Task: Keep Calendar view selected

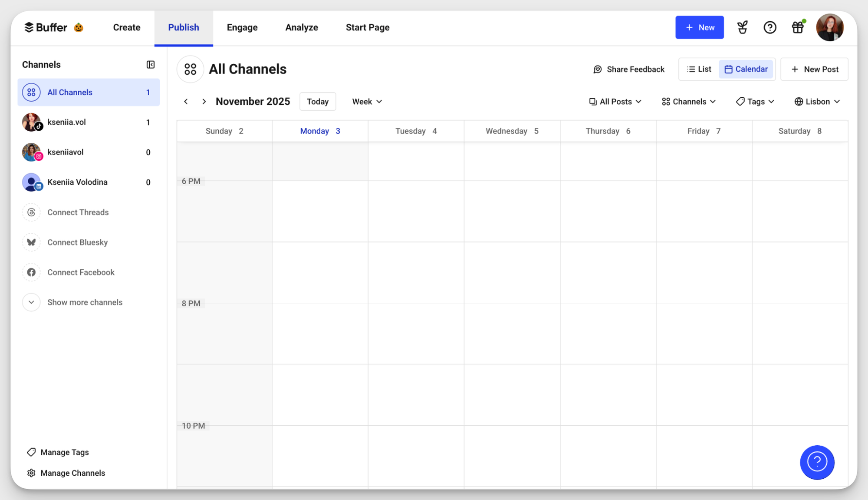Action: click(x=746, y=69)
